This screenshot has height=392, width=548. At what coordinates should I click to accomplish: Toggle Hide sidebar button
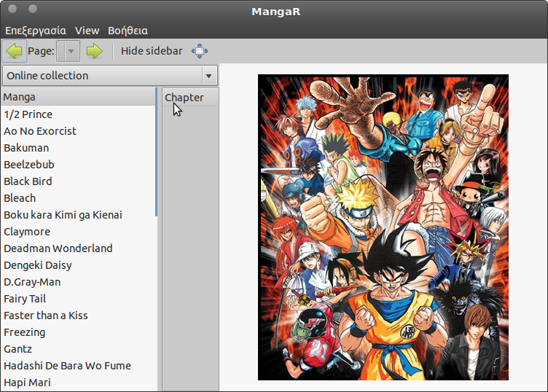pyautogui.click(x=152, y=51)
